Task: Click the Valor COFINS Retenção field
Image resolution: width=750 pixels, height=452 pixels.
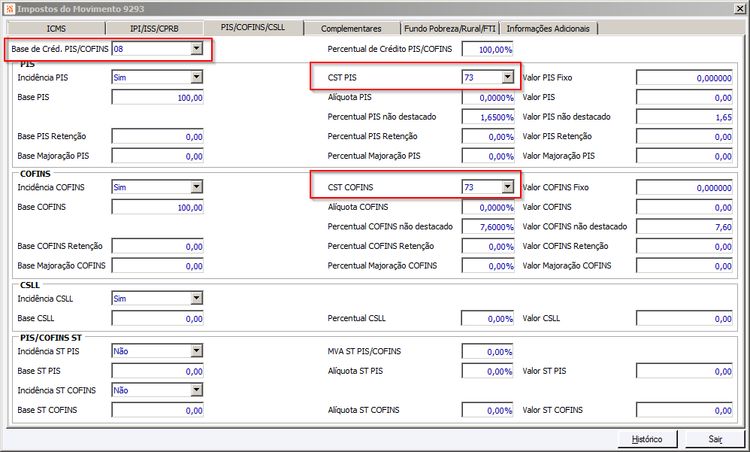Action: 684,247
